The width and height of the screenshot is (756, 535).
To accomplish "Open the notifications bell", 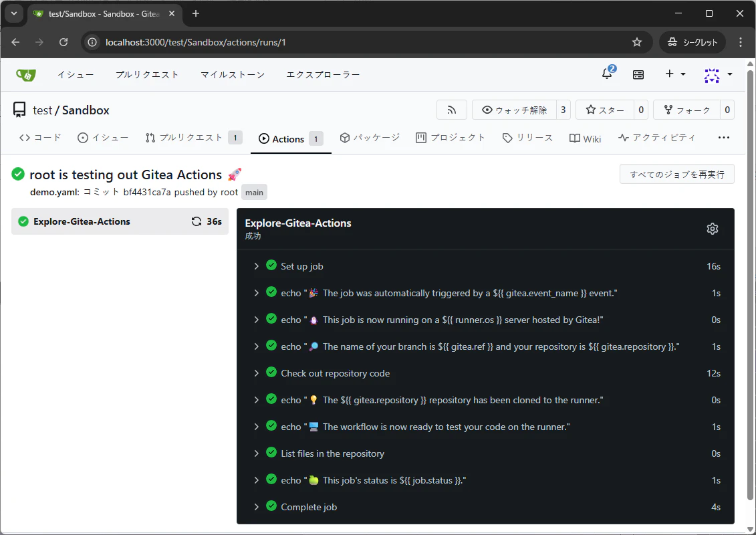I will coord(608,74).
